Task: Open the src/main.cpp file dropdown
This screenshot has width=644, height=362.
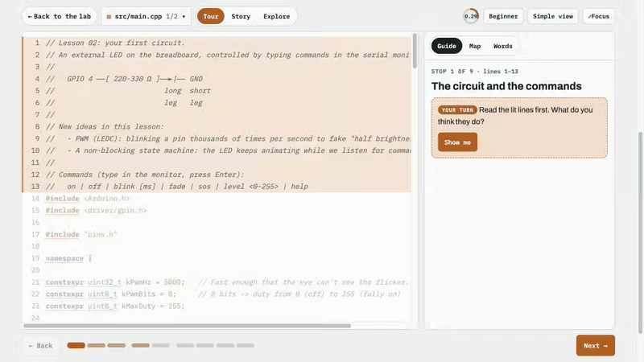Action: click(147, 16)
